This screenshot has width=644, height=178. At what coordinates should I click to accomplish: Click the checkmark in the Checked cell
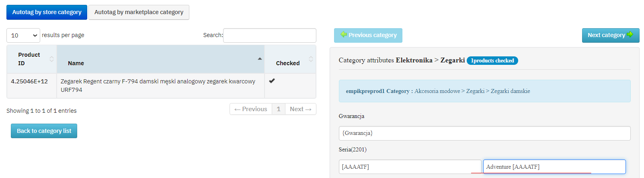(272, 81)
